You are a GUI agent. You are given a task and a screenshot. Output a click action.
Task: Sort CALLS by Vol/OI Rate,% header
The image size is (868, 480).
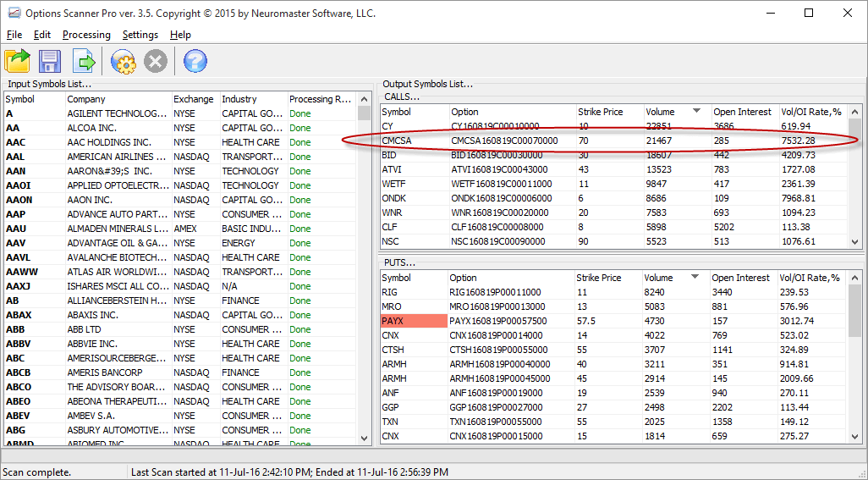click(x=813, y=112)
